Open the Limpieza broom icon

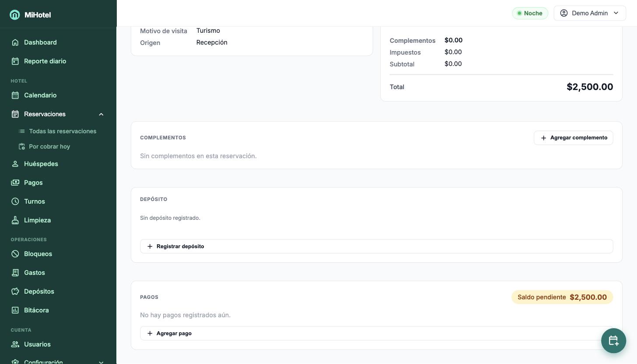(15, 220)
